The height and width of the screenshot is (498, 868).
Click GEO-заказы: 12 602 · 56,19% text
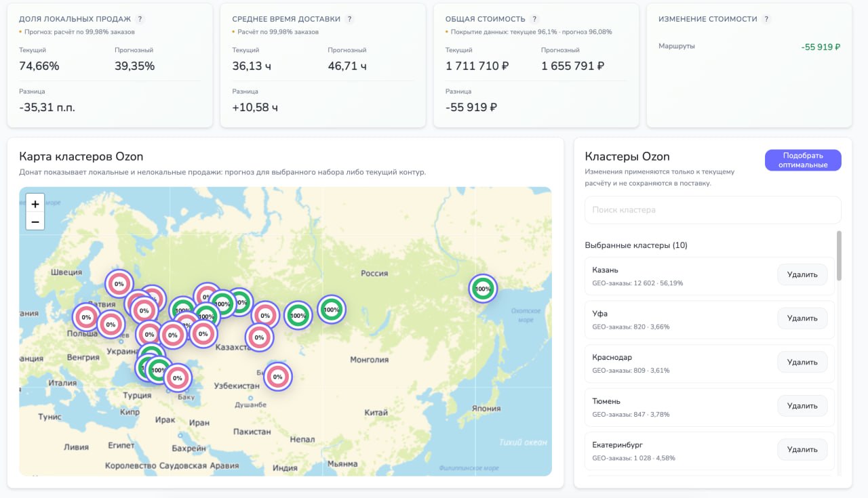(637, 283)
